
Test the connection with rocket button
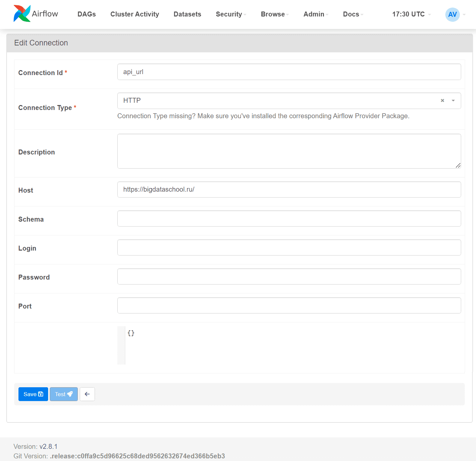coord(64,394)
